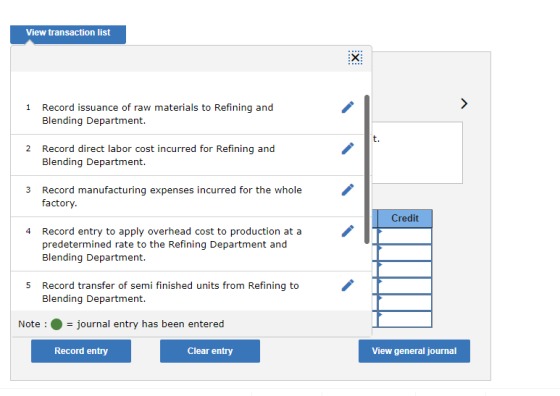Click the transaction list scrollbar thumb

pyautogui.click(x=366, y=170)
